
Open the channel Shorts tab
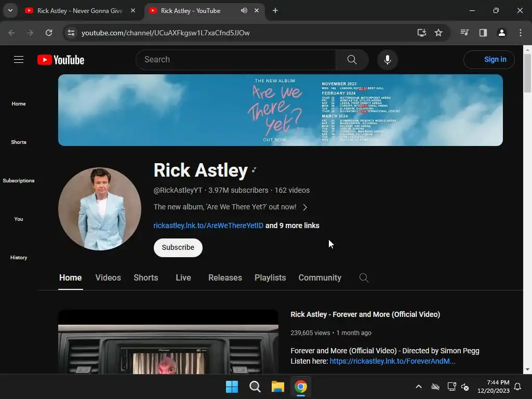tap(146, 277)
